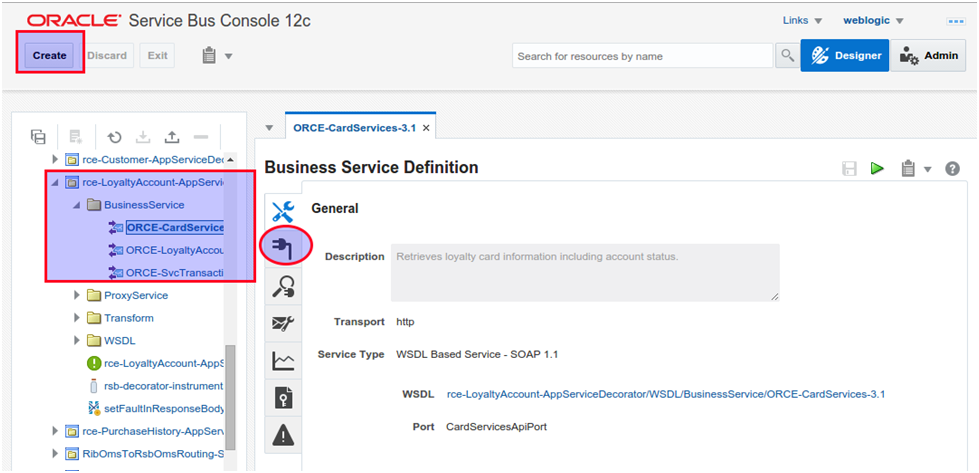
Task: Open the Transport tab (plug icon)
Action: click(x=283, y=250)
